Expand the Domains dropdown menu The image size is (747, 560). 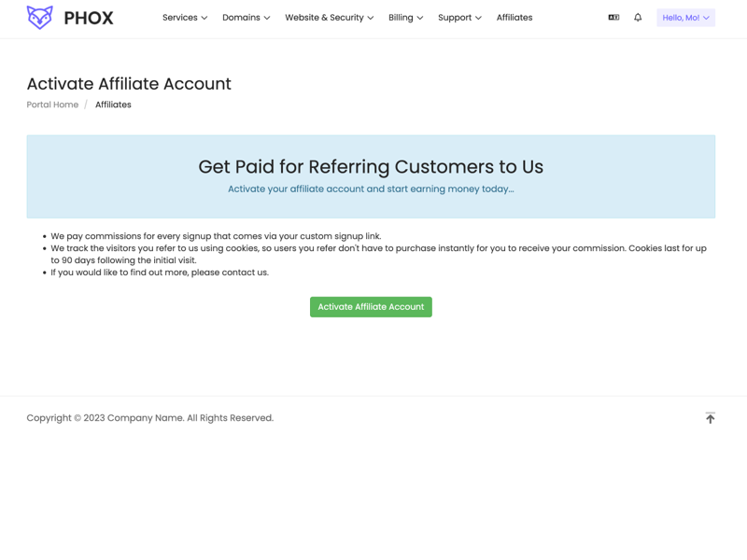point(247,18)
